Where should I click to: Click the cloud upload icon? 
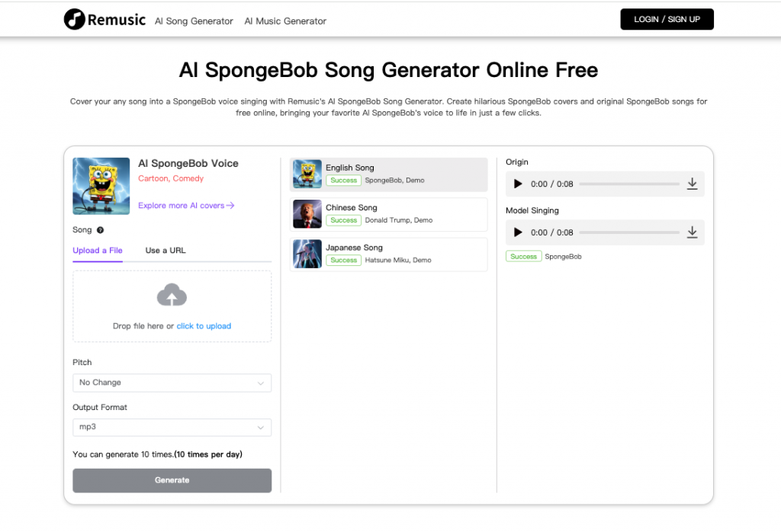point(172,295)
